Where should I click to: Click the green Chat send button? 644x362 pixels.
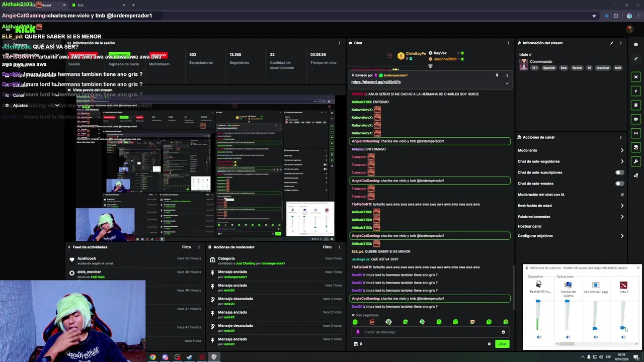click(x=502, y=344)
